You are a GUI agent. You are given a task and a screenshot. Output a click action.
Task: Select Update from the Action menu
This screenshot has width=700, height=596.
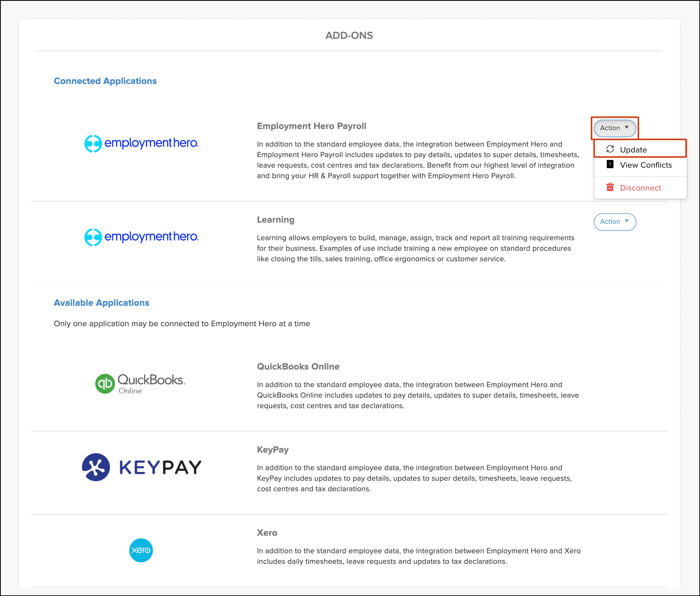[633, 150]
